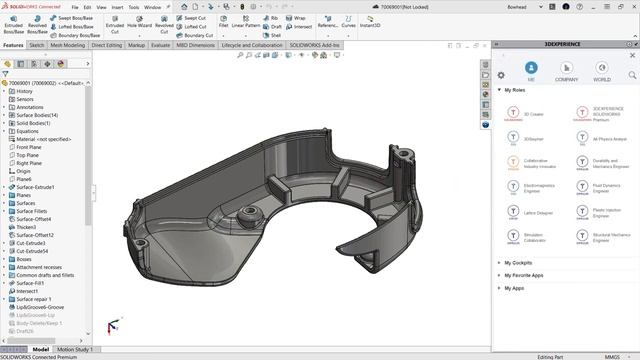Toggle Instant3D mode

(370, 22)
